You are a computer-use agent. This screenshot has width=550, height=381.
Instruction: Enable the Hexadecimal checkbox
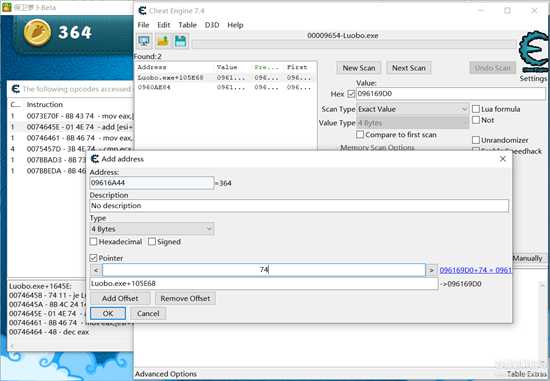pyautogui.click(x=93, y=242)
